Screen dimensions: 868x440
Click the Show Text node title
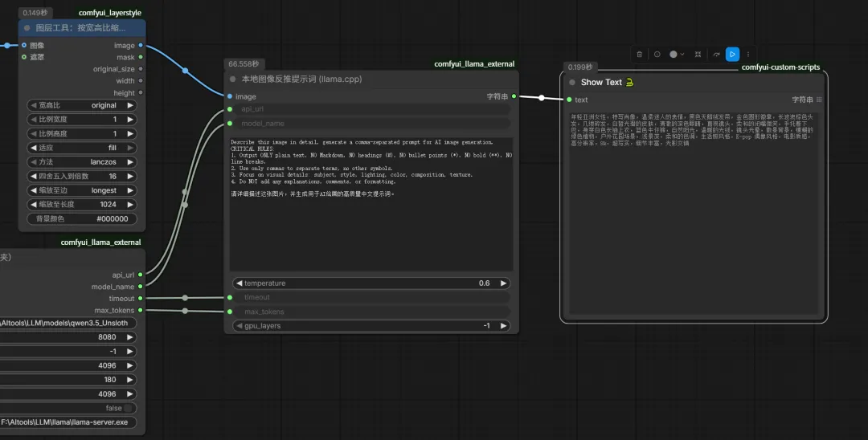(601, 83)
